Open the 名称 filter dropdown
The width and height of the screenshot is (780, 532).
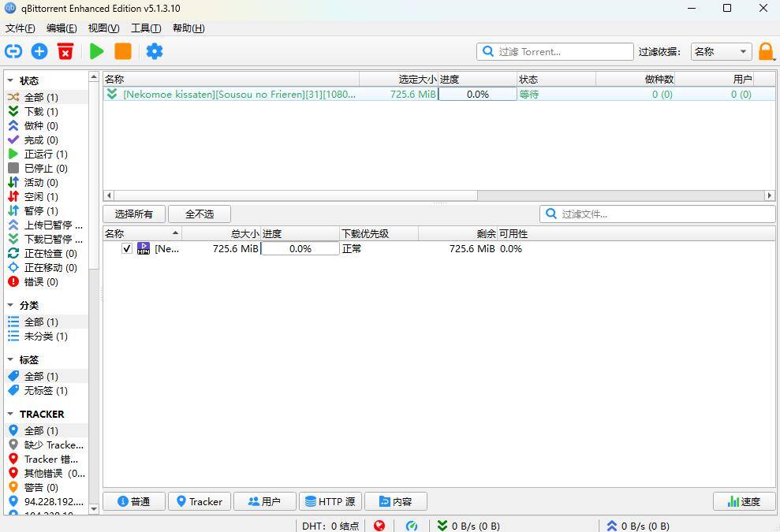(x=721, y=52)
